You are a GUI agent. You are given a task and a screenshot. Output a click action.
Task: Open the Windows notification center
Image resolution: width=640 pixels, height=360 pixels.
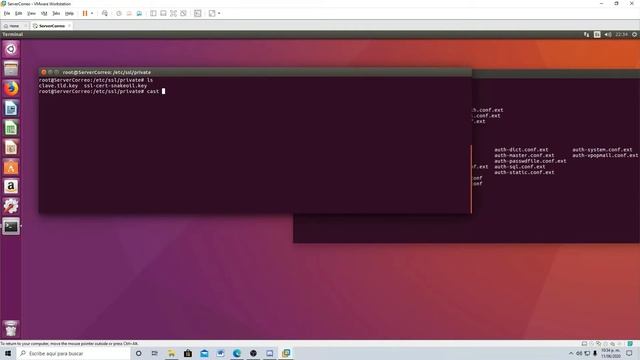coord(629,353)
